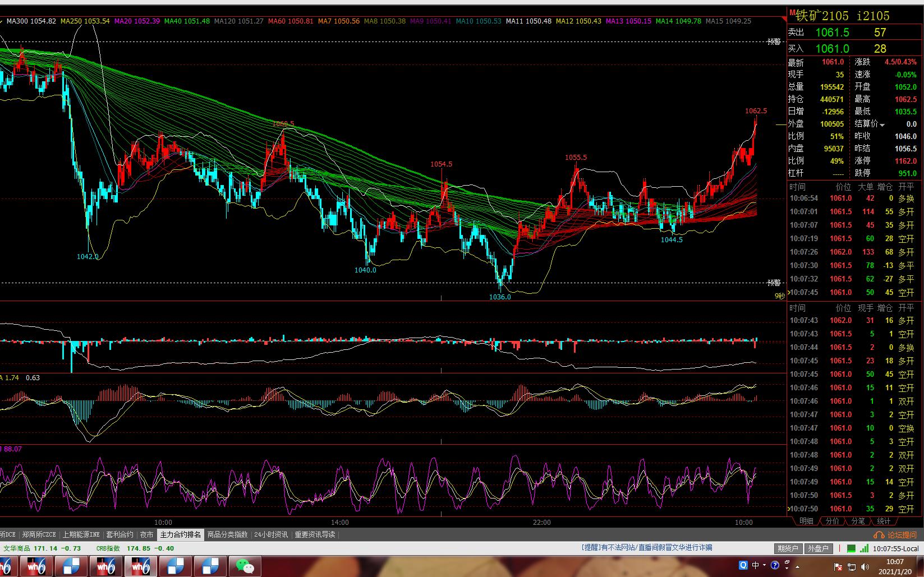Expand the 结算价 dropdown arrow
The image size is (924, 577).
(x=882, y=124)
